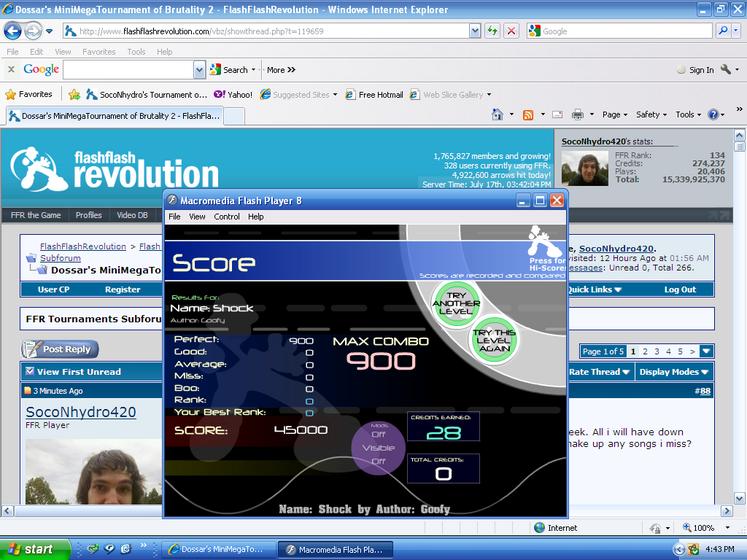Open Flash Player Control menu

coord(226,217)
